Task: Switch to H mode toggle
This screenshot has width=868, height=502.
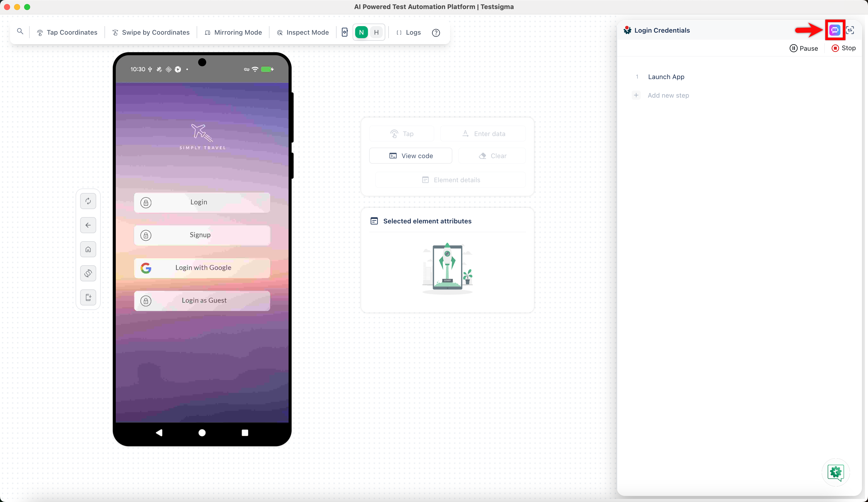Action: coord(376,32)
